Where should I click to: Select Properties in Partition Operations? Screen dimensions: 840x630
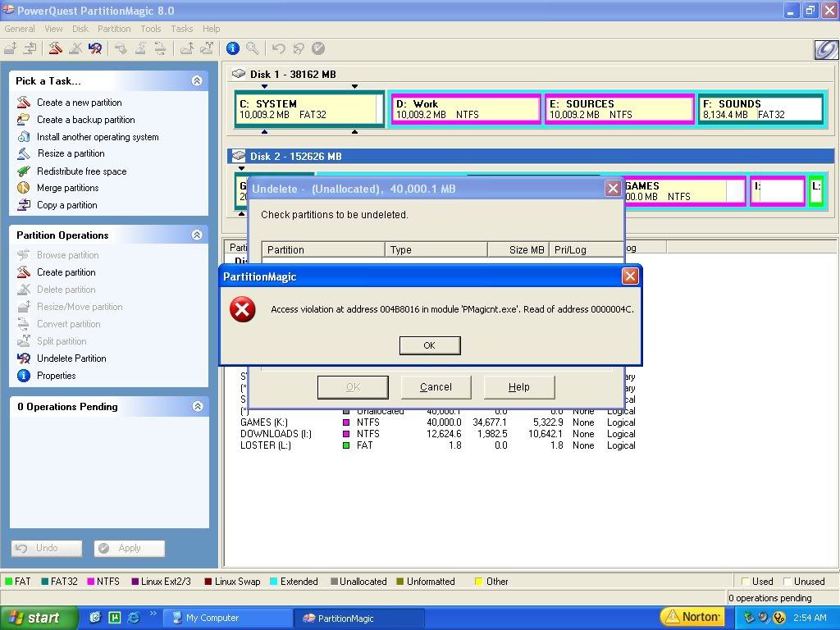(56, 376)
